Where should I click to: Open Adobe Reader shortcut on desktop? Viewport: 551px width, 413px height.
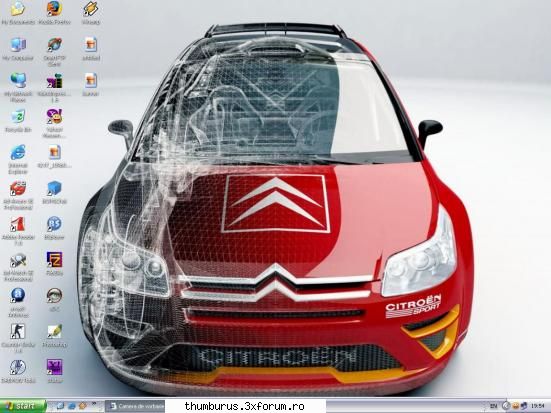coord(18,224)
